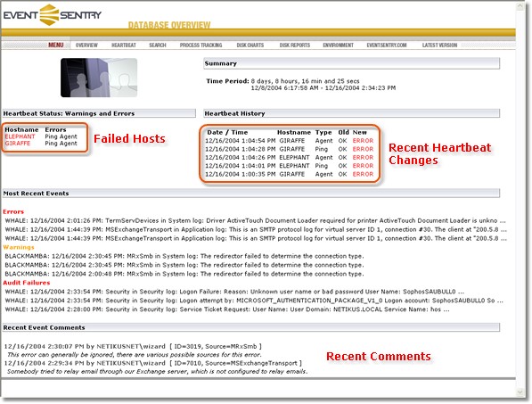Click comment dated 12/16/2004 2:29:34 PM
The image size is (532, 404).
click(152, 363)
